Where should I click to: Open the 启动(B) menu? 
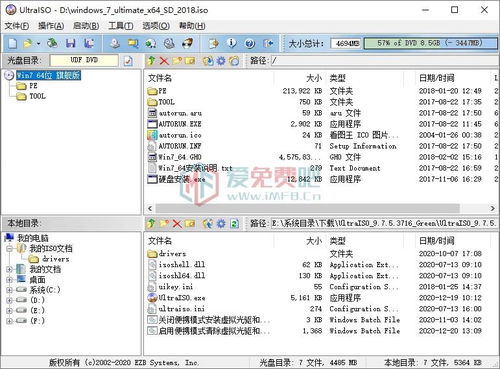(86, 26)
